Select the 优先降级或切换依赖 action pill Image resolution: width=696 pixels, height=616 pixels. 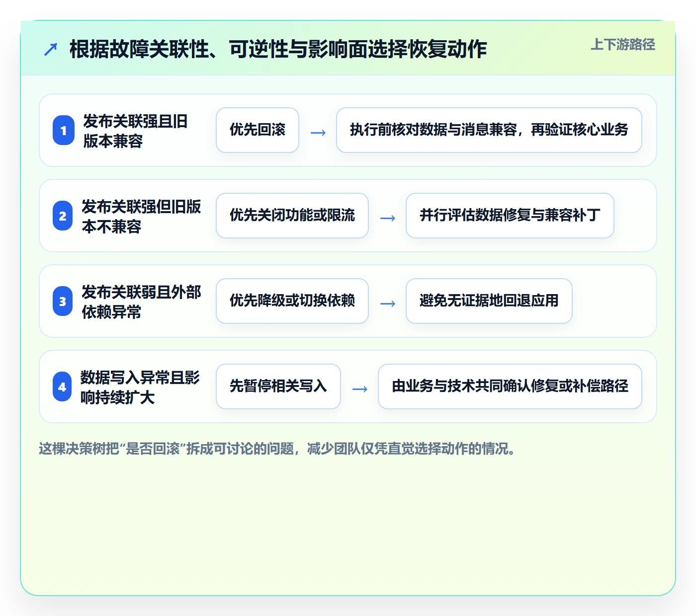[x=292, y=301]
